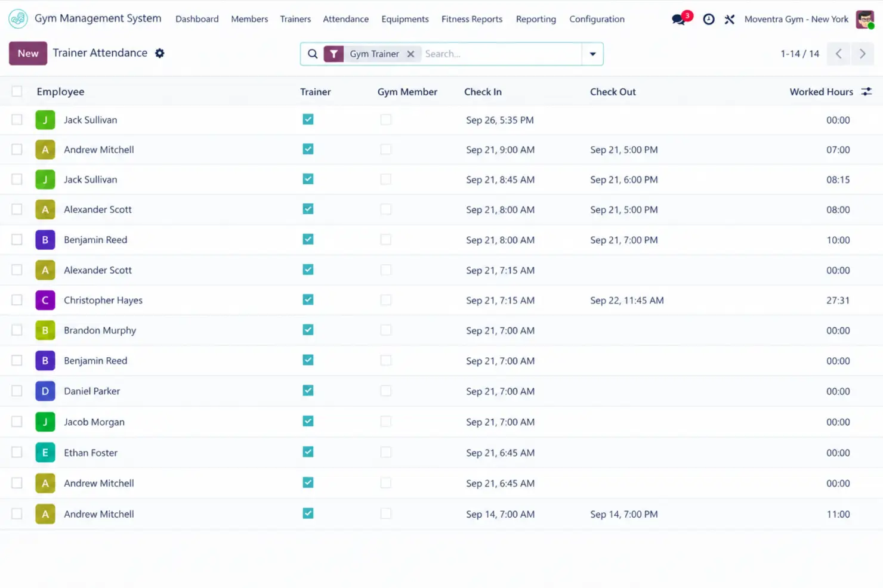Click the Gym Management System logo icon
883x588 pixels.
point(18,19)
